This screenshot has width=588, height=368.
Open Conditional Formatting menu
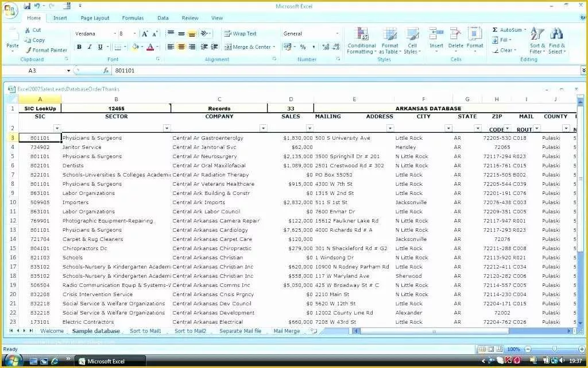click(362, 41)
